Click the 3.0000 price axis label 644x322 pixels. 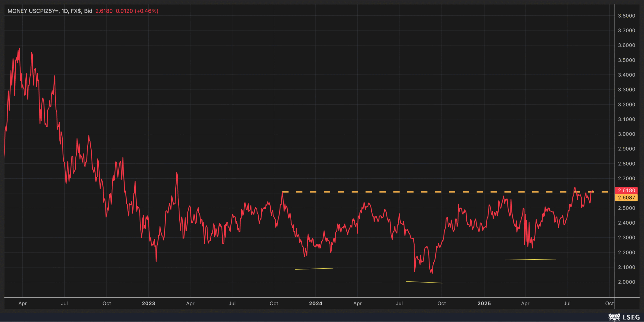pos(626,134)
